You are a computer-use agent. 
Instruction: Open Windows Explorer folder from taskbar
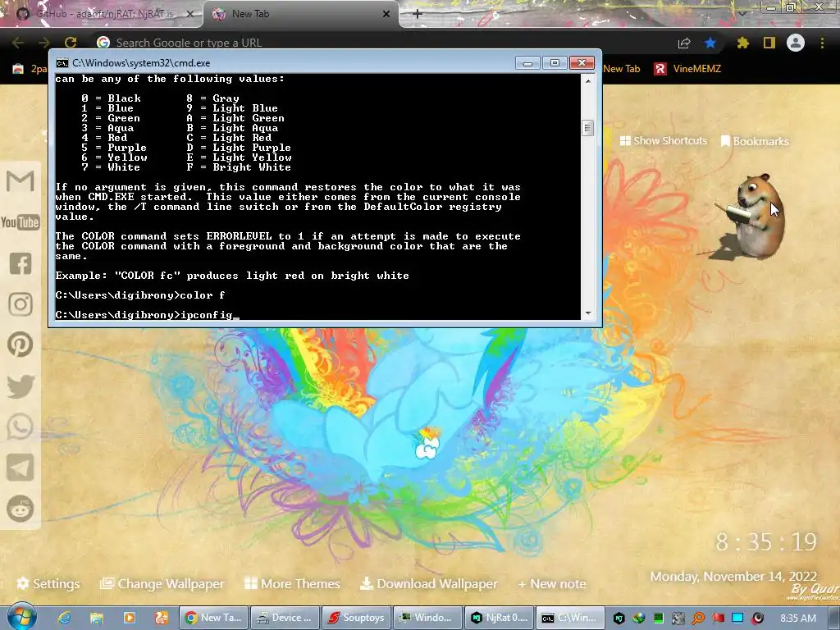pyautogui.click(x=97, y=618)
